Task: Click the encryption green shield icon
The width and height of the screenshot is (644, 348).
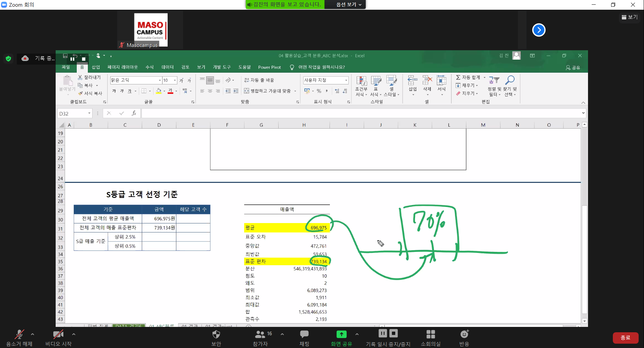Action: 8,59
